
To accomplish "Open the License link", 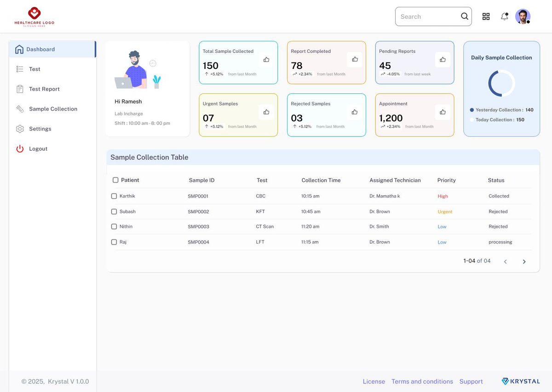I will tap(374, 381).
